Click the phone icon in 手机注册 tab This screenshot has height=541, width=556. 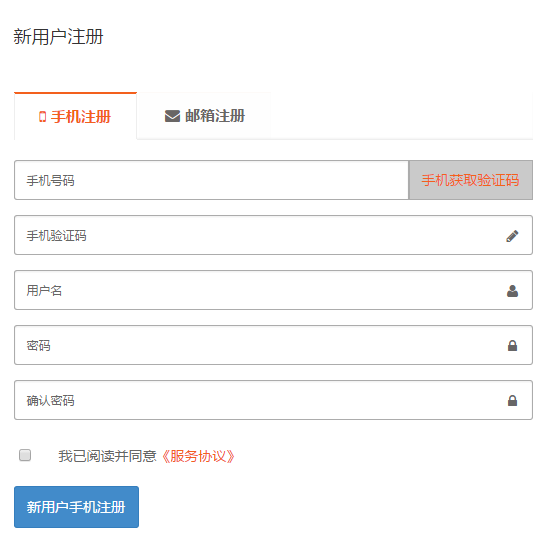point(42,117)
